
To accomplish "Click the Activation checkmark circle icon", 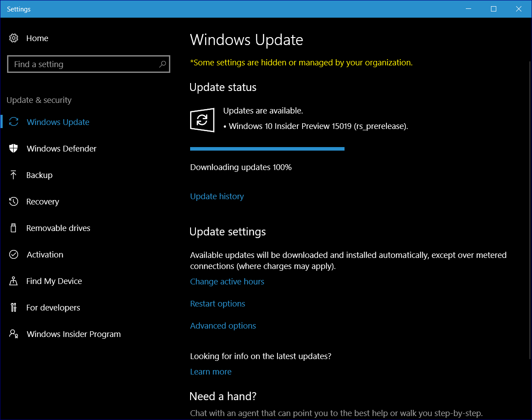I will point(14,255).
